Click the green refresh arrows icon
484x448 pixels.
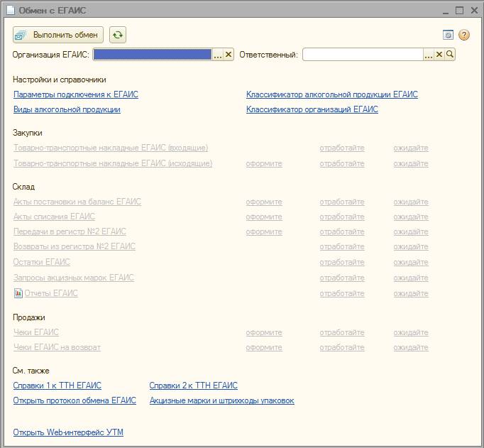pos(118,35)
